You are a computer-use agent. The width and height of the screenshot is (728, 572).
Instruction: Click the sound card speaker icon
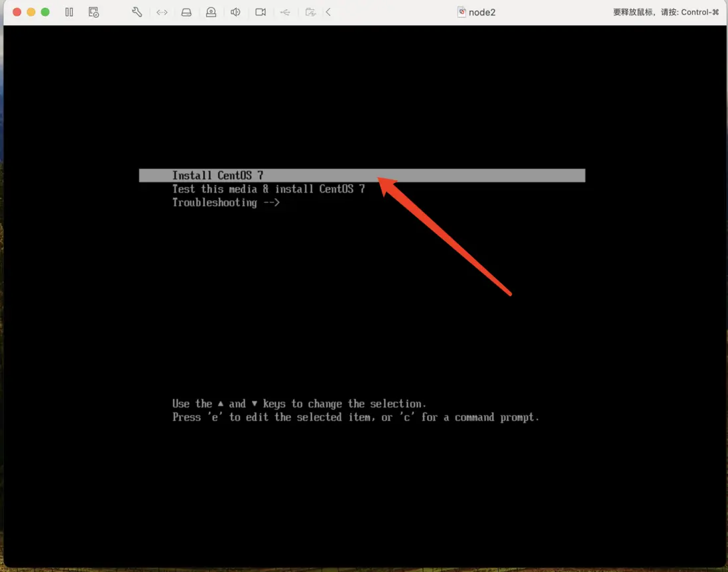click(235, 12)
